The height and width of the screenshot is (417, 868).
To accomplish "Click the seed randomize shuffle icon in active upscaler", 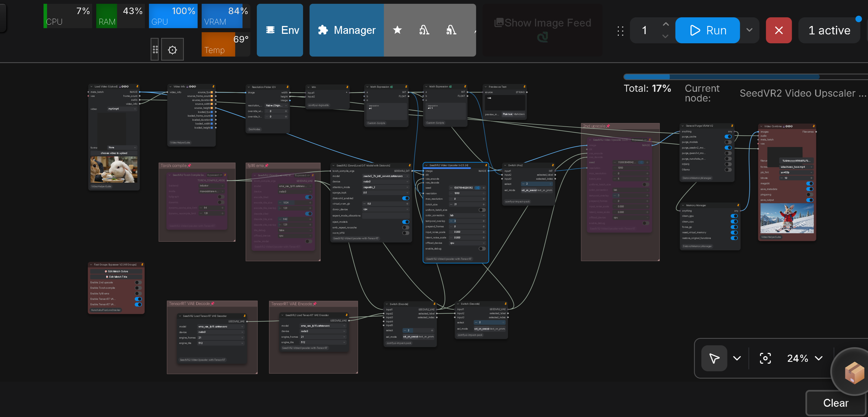I will [477, 188].
